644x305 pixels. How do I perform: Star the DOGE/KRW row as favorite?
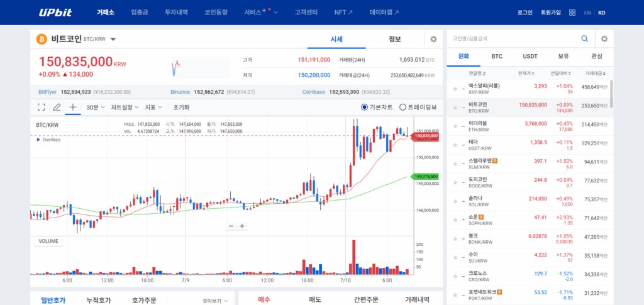[455, 182]
